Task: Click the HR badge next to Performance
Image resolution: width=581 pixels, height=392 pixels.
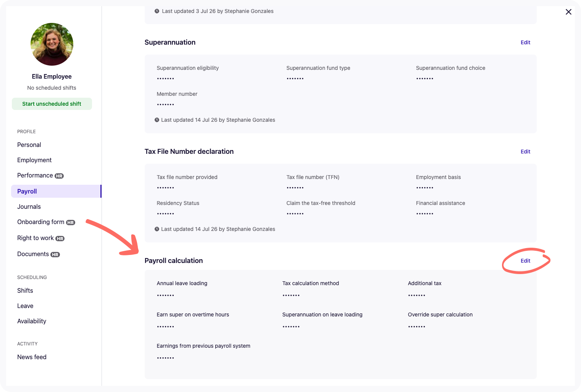Action: coord(59,176)
